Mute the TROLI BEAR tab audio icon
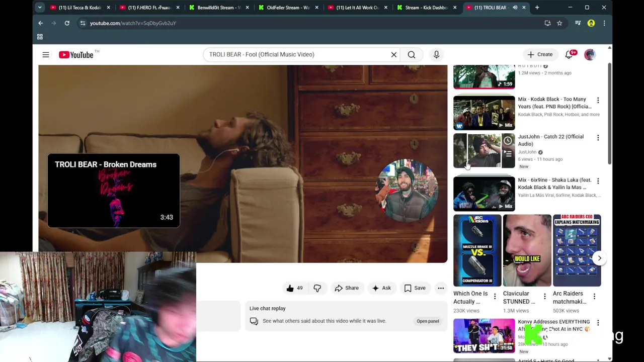The image size is (644, 362). coord(515,8)
